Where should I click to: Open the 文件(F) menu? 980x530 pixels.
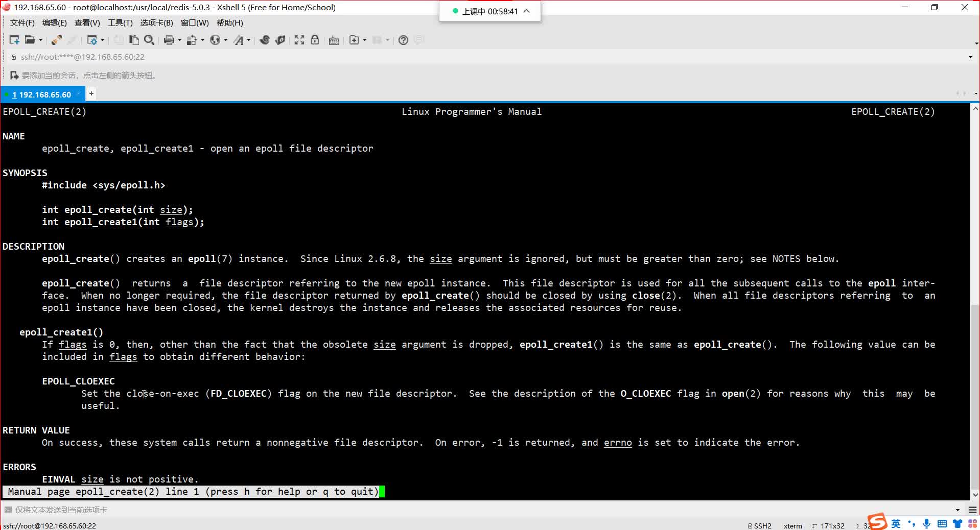tap(22, 23)
